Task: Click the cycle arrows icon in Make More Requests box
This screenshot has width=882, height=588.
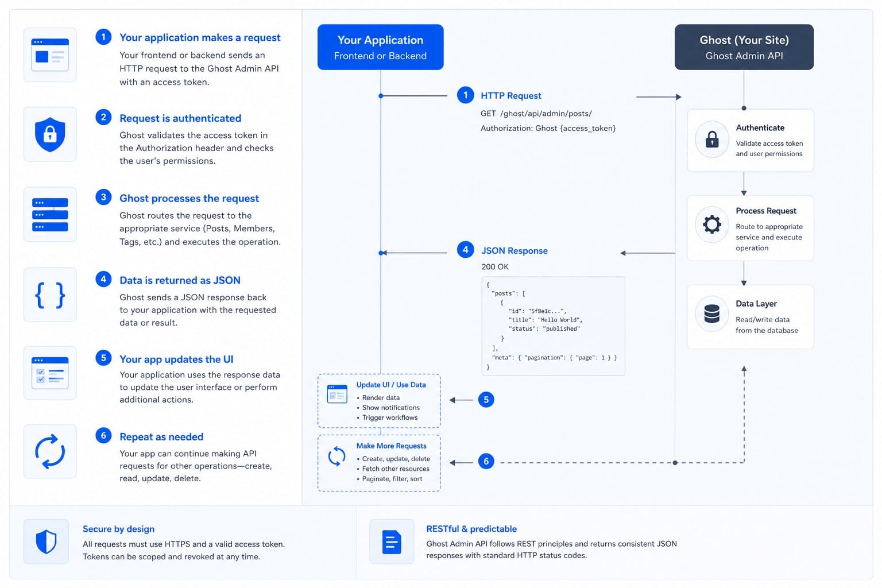Action: 336,457
